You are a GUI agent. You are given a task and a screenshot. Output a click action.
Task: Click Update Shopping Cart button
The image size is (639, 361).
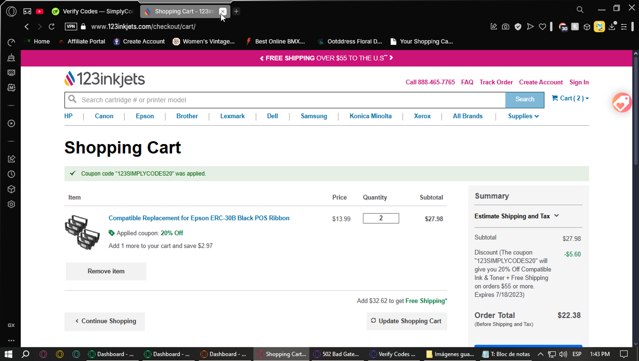(406, 321)
